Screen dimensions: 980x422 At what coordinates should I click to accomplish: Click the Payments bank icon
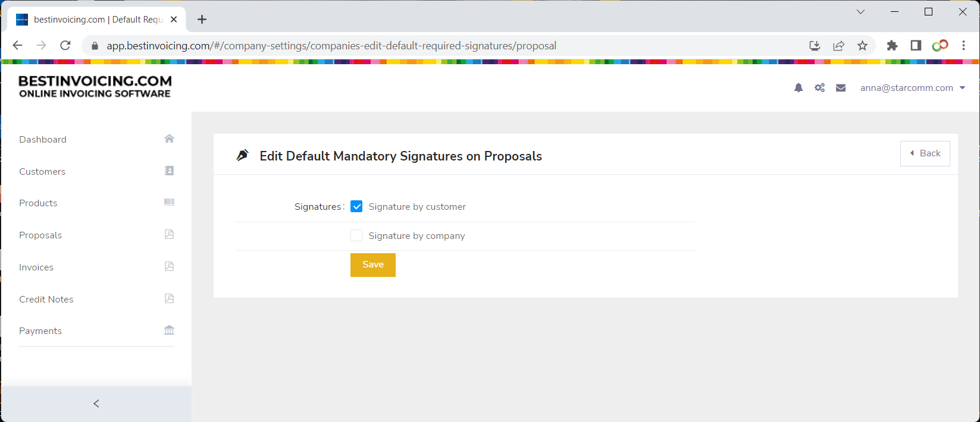(x=169, y=330)
